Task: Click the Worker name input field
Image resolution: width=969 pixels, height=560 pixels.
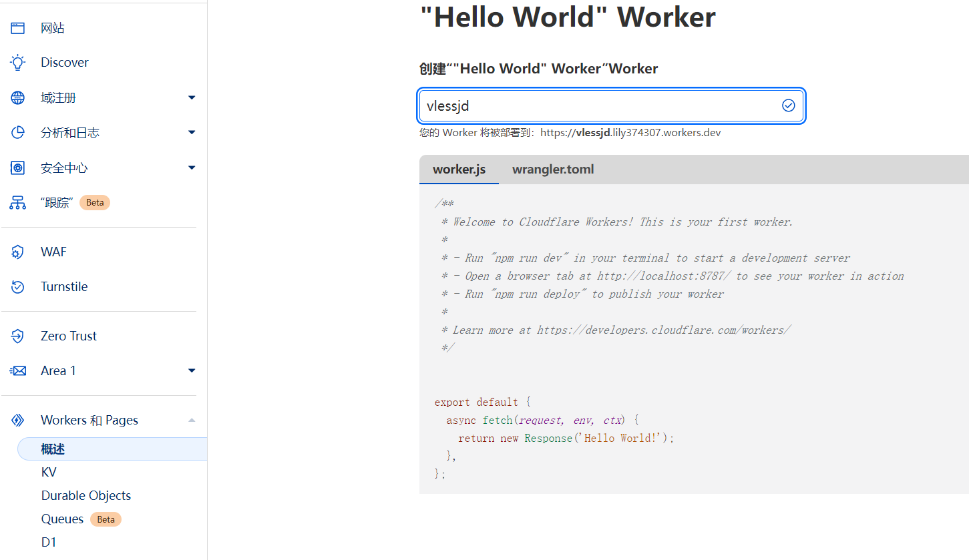Action: pyautogui.click(x=601, y=106)
